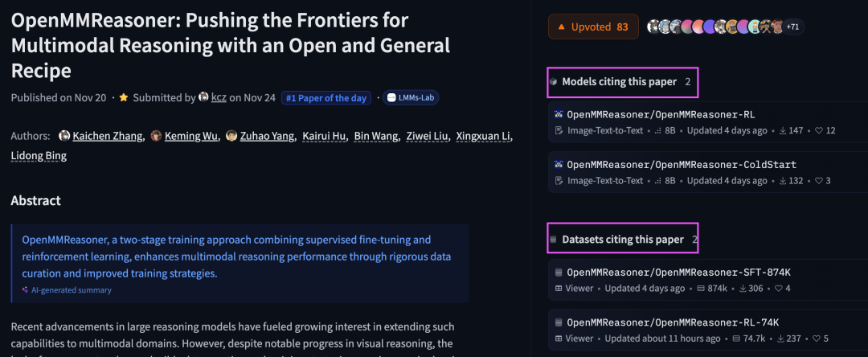Image resolution: width=868 pixels, height=357 pixels.
Task: Click the Upvoted 83 button
Action: point(593,27)
